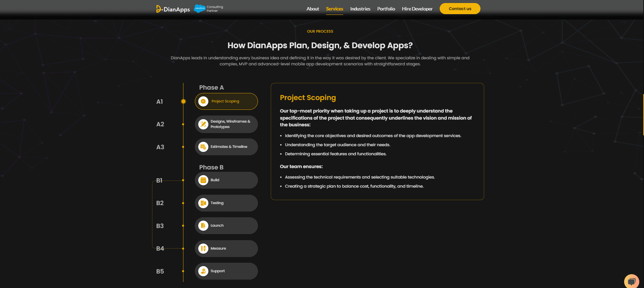Click the Salesforce Consulting Partner badge
Viewport: 644px width, 288px height.
pos(209,9)
